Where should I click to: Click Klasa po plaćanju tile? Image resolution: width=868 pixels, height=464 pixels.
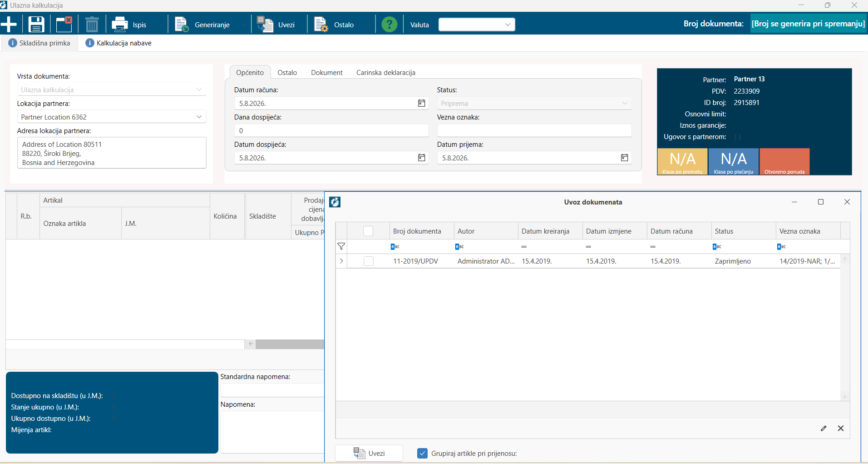click(734, 162)
